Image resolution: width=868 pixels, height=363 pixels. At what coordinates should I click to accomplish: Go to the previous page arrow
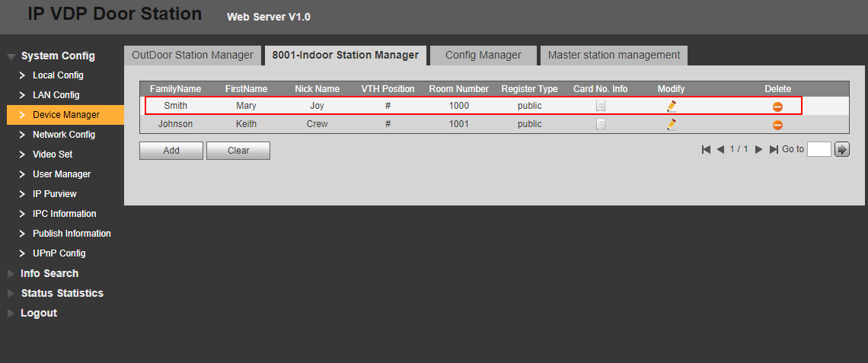[x=720, y=150]
